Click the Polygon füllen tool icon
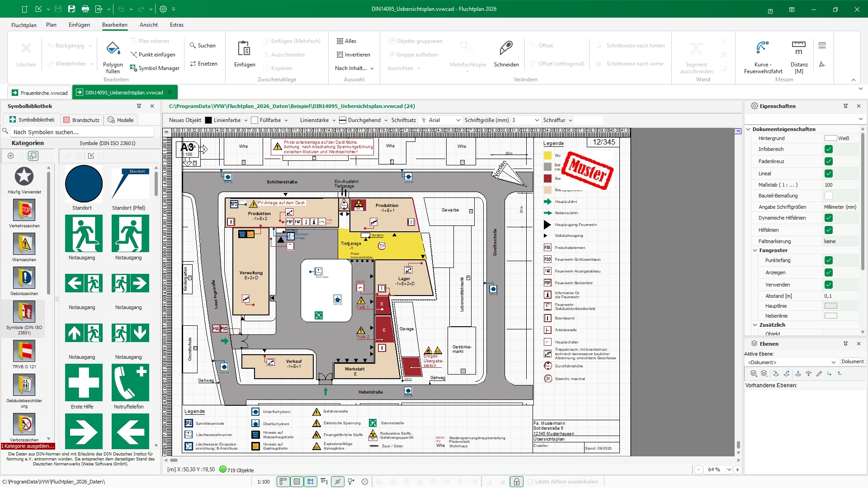868x488 pixels. coord(113,48)
